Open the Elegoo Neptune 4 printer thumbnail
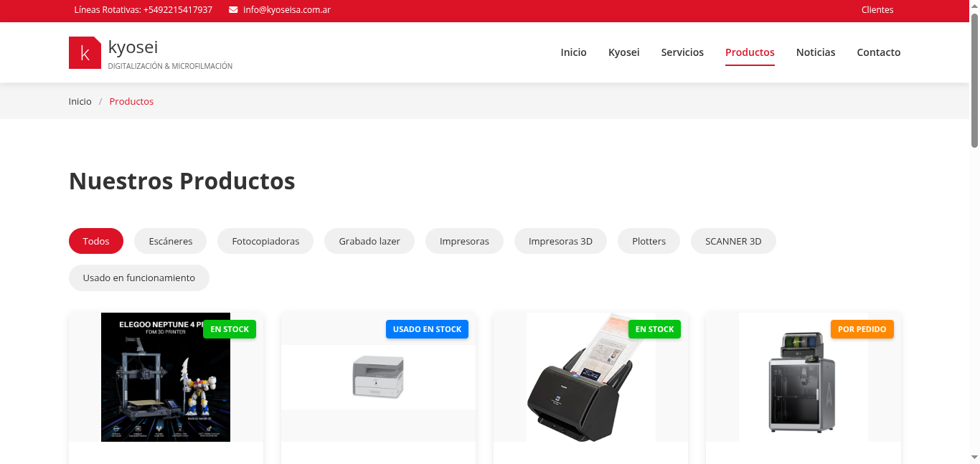This screenshot has width=980, height=464. point(165,377)
